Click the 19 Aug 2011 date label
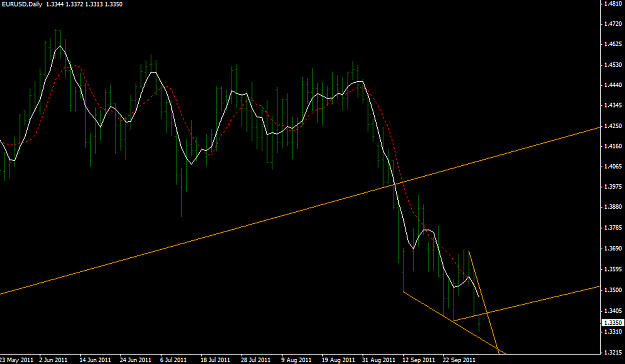 click(x=338, y=360)
